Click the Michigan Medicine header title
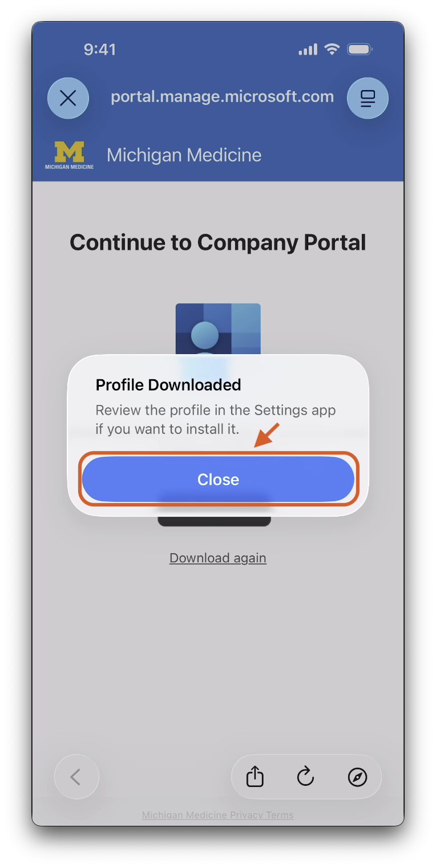Image resolution: width=436 pixels, height=868 pixels. tap(184, 155)
